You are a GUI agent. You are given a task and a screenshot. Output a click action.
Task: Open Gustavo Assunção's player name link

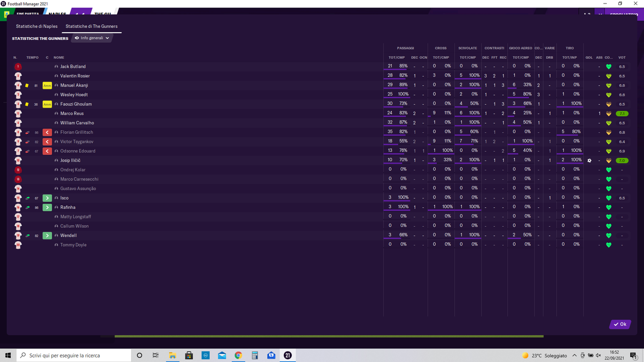pyautogui.click(x=78, y=189)
